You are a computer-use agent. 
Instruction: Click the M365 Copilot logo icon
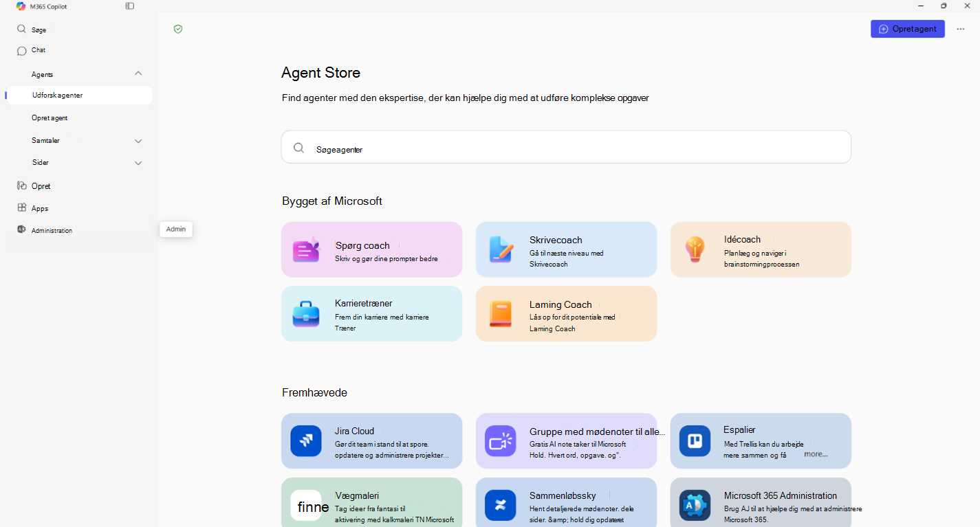pos(21,6)
